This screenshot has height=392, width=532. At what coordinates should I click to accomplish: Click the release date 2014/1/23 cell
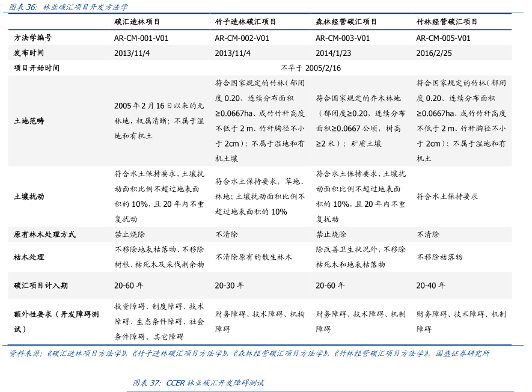pos(334,53)
